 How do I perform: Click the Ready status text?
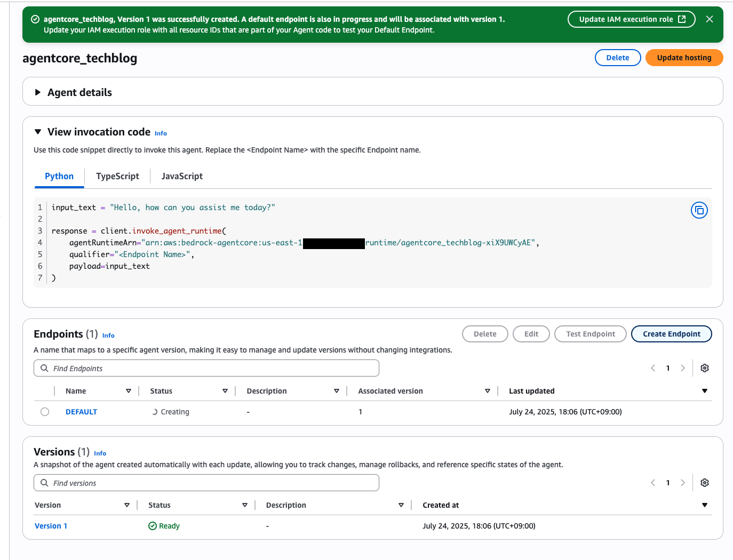(169, 526)
